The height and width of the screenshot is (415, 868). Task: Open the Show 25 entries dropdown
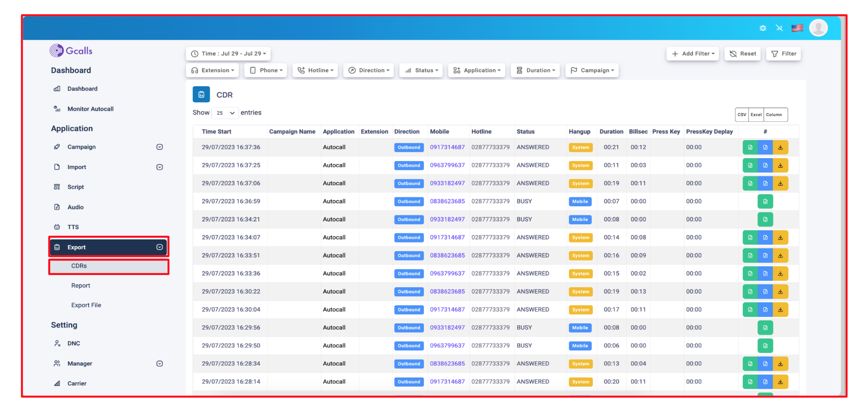pos(225,113)
